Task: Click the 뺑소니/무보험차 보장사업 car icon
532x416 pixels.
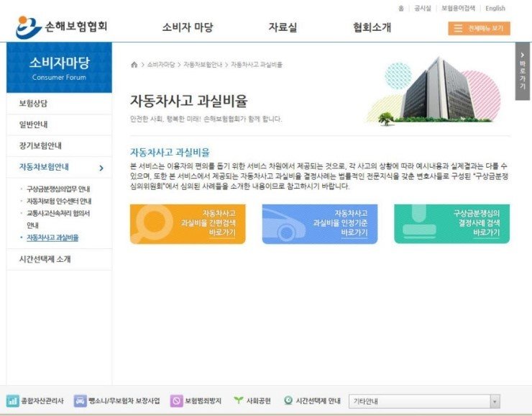Action: point(80,401)
